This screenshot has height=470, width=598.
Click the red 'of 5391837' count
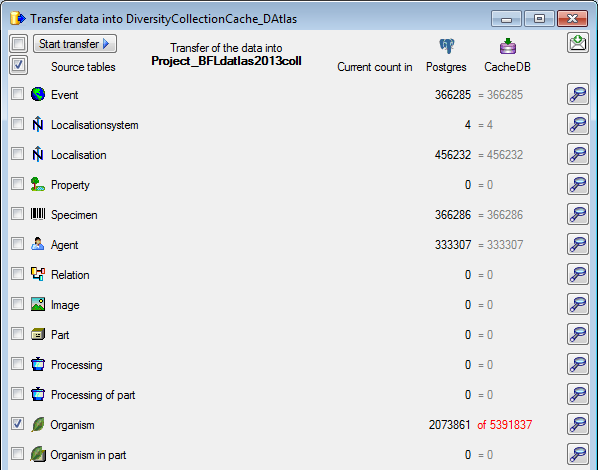[504, 425]
